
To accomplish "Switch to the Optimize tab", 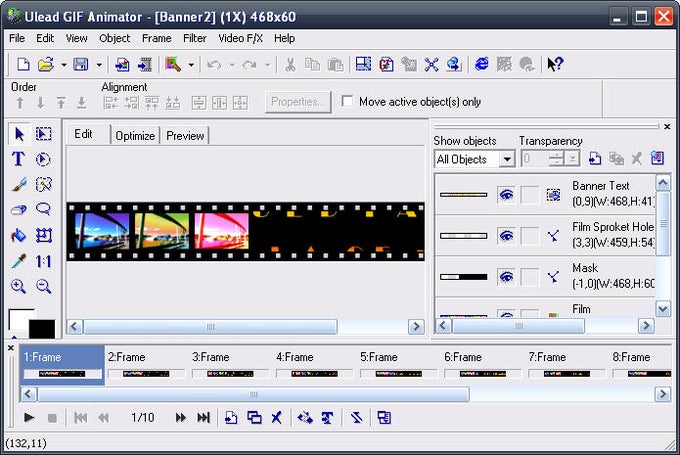I will tap(135, 136).
